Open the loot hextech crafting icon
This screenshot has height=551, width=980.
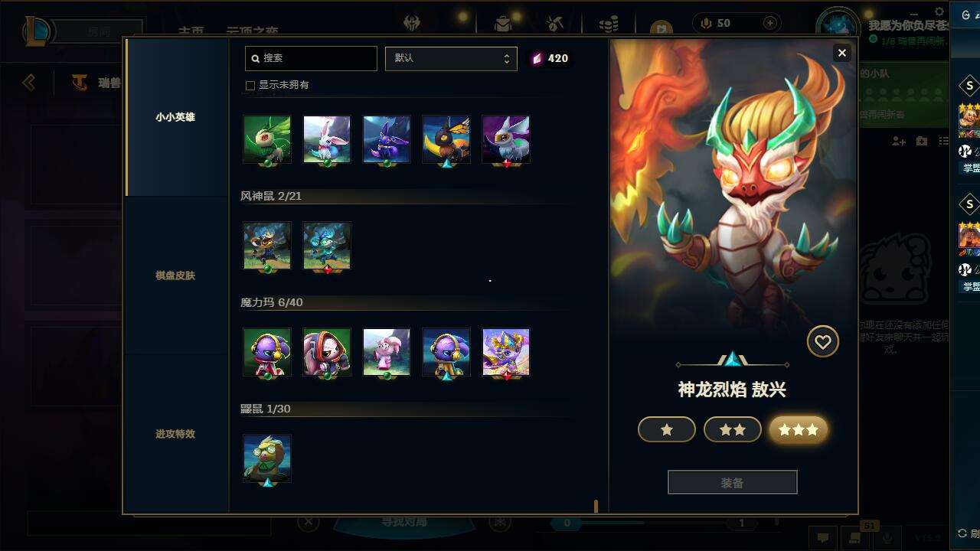[555, 24]
